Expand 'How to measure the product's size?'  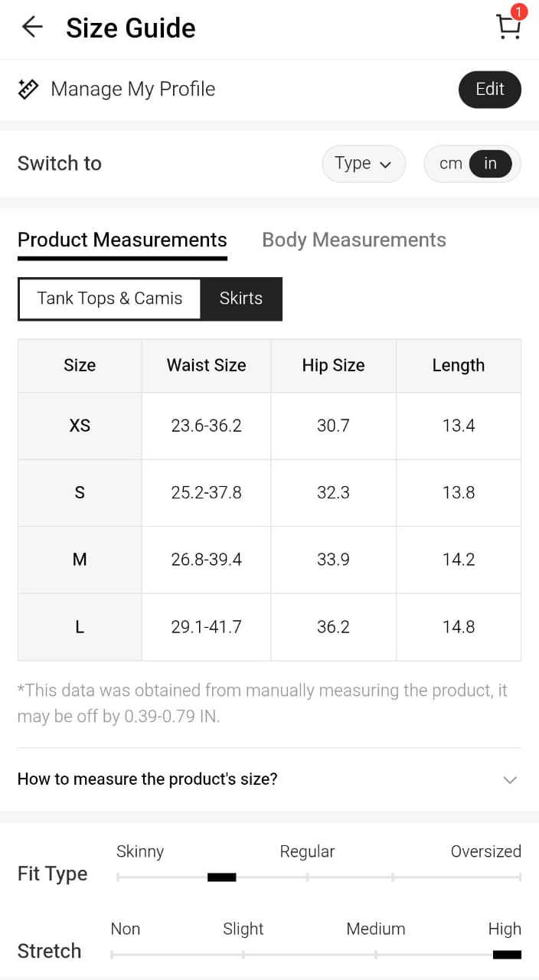[147, 779]
